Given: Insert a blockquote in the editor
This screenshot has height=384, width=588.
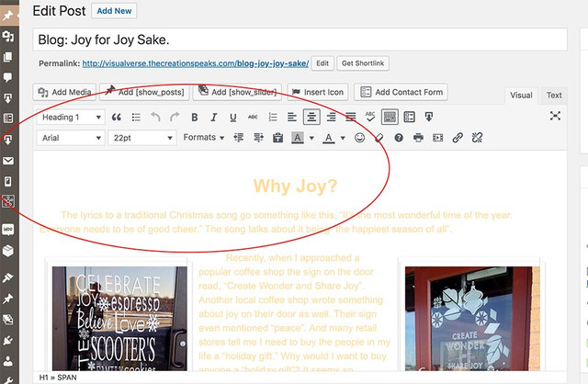Looking at the screenshot, I should click(x=117, y=118).
